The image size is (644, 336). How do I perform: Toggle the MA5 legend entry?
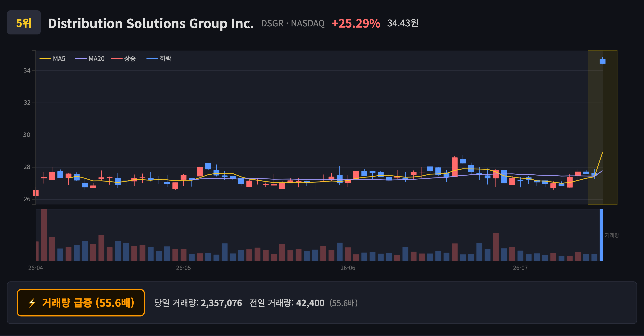coord(53,59)
